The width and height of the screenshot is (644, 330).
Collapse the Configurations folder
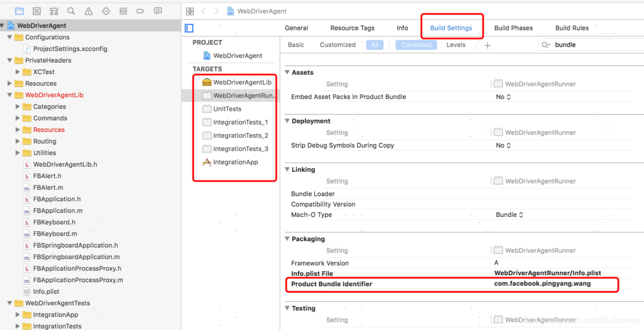9,37
